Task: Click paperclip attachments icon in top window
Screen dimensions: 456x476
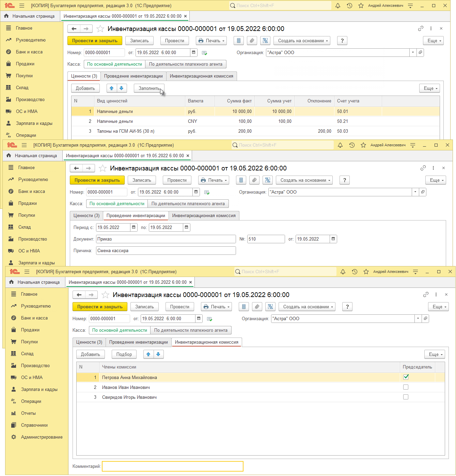Action: [x=252, y=40]
